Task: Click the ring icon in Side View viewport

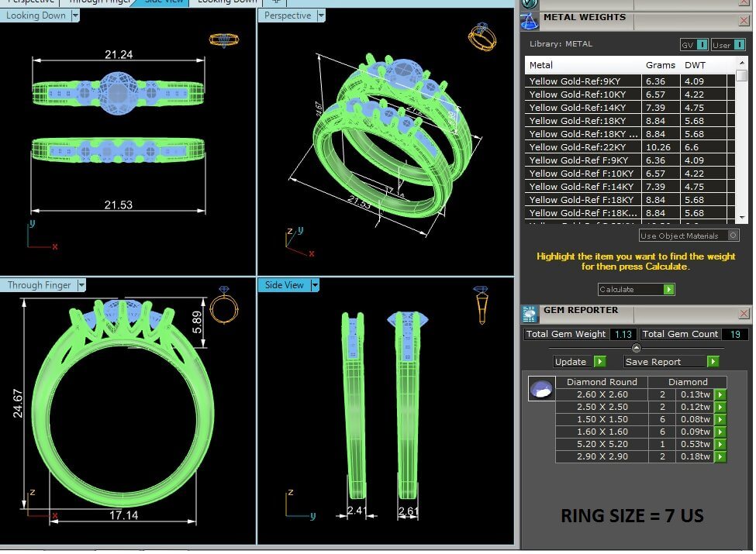Action: point(482,305)
